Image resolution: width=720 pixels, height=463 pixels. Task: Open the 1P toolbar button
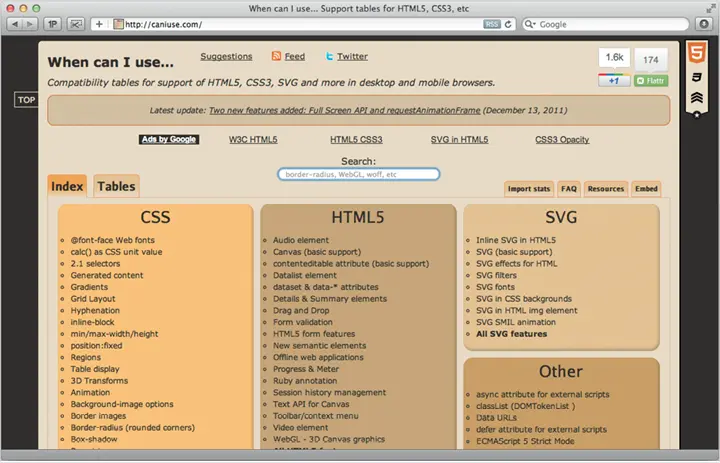(x=52, y=24)
